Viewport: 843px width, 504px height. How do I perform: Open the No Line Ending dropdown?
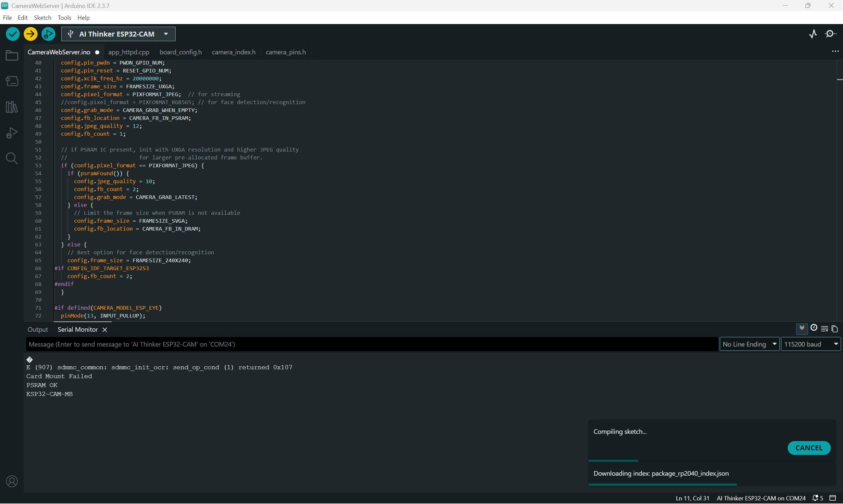749,344
